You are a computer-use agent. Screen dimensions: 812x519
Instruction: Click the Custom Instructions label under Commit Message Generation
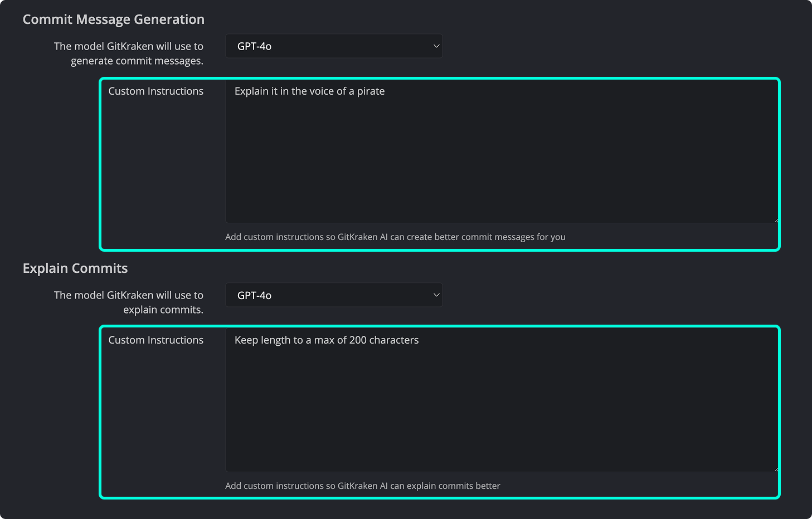(x=156, y=91)
